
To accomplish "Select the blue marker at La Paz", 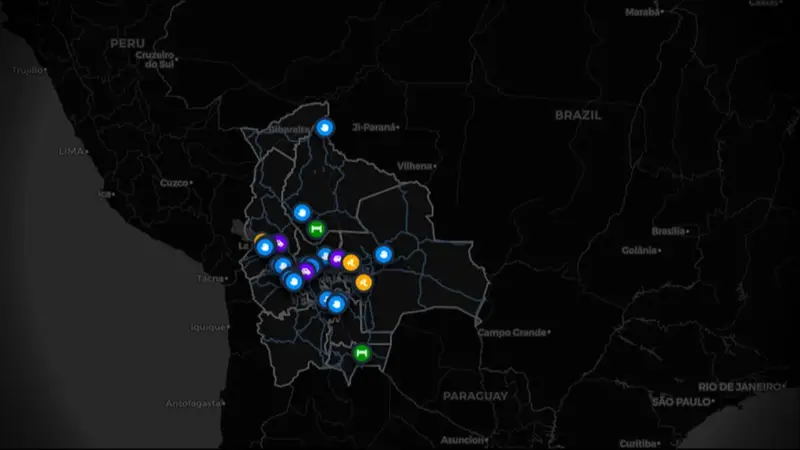I will pos(265,246).
